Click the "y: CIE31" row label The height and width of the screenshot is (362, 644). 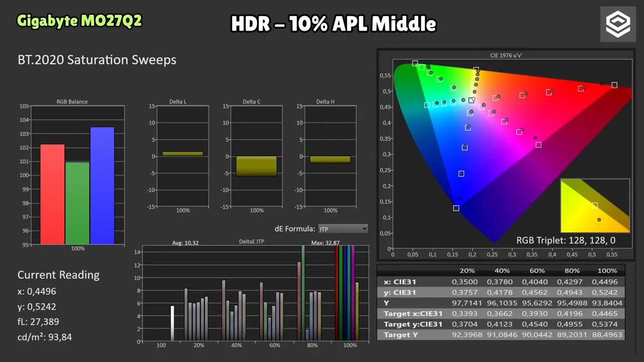tap(400, 292)
